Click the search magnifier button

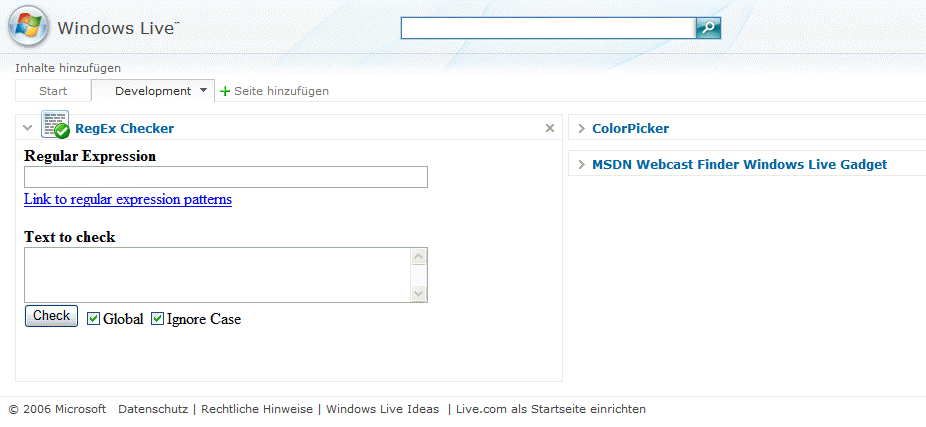pyautogui.click(x=709, y=28)
